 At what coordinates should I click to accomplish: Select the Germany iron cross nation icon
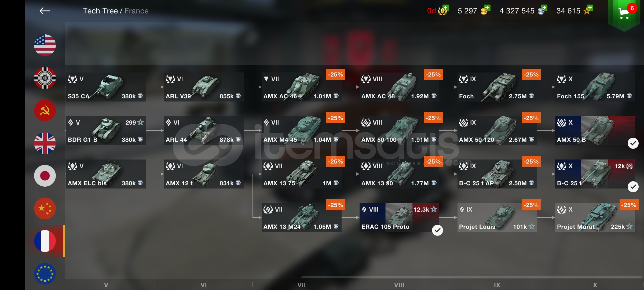coord(45,78)
